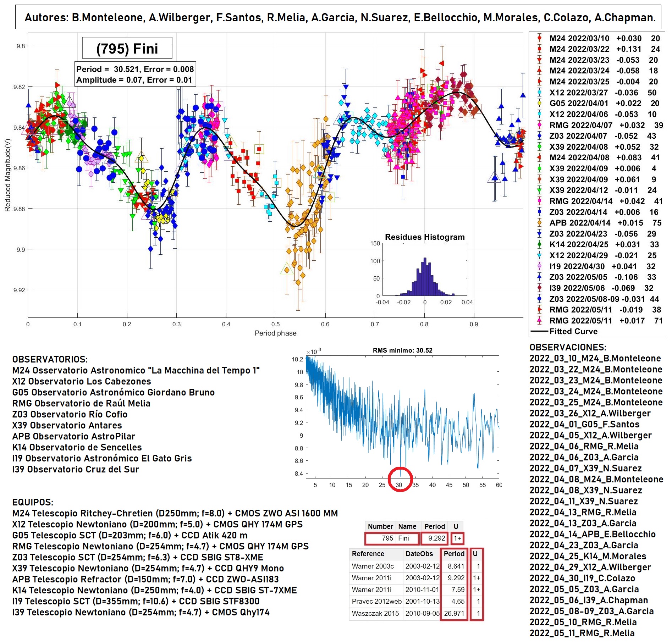Click the "RMS minimo: 30.52" chart title
The image size is (672, 642).
[402, 350]
